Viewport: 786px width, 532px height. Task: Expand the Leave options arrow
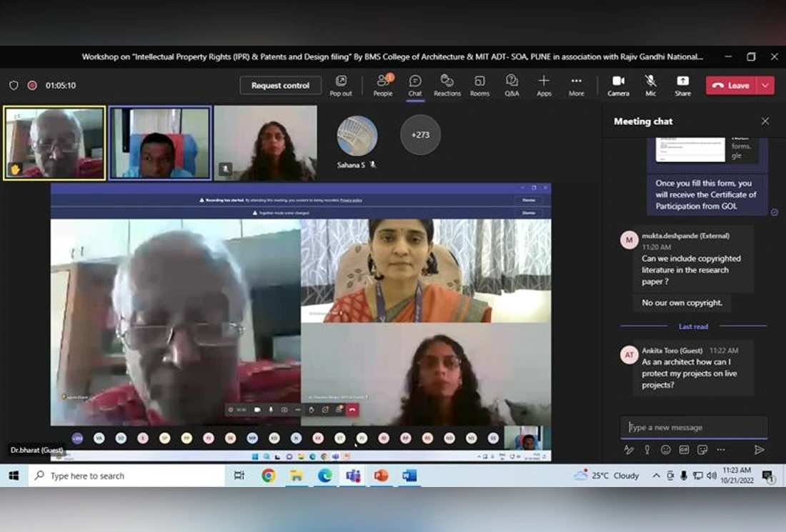pos(765,86)
